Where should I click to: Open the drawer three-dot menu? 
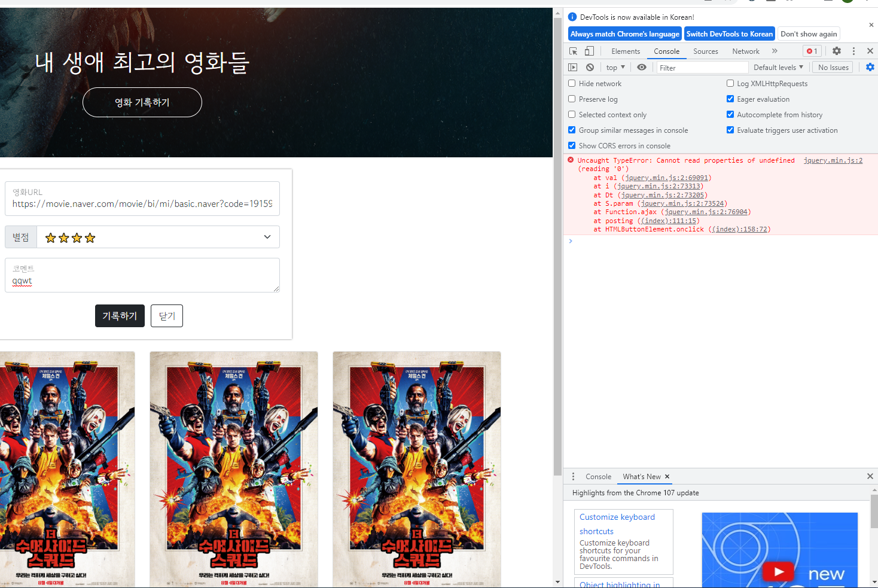point(573,477)
